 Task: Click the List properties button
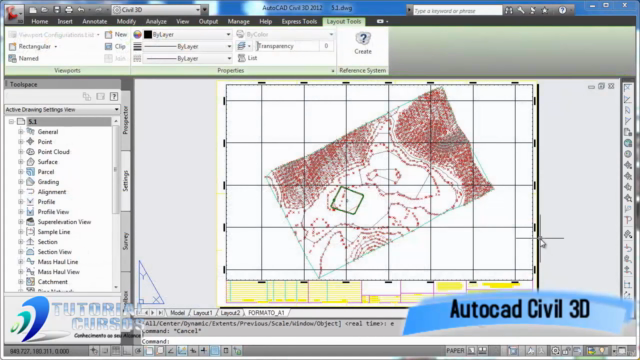click(x=247, y=58)
